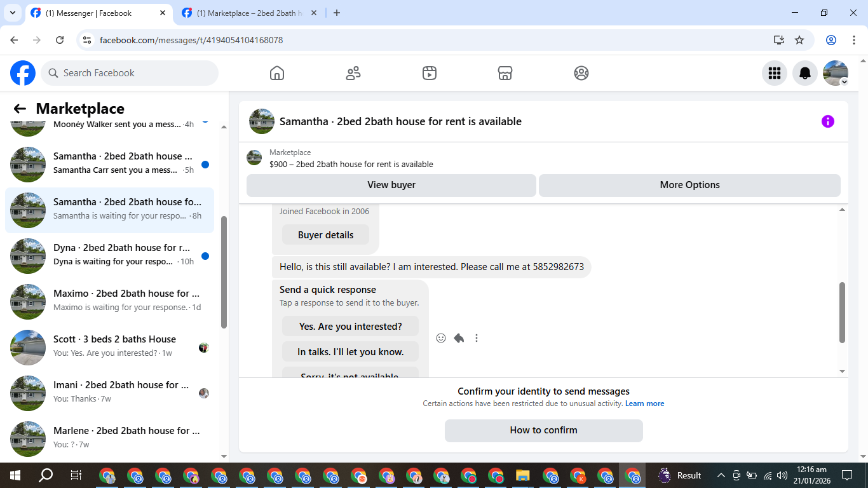Click the conversation list scroll up arrow
Screen dimensions: 868x488
click(x=224, y=127)
